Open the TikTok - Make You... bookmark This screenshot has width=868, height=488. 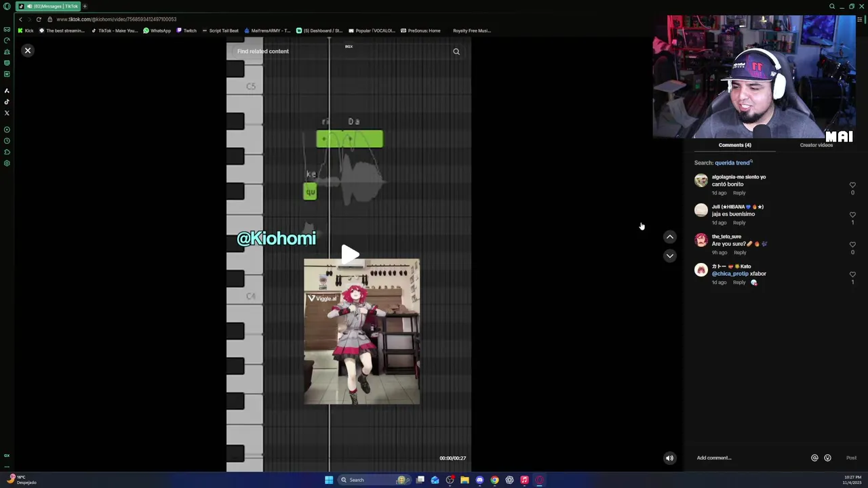[x=115, y=30]
